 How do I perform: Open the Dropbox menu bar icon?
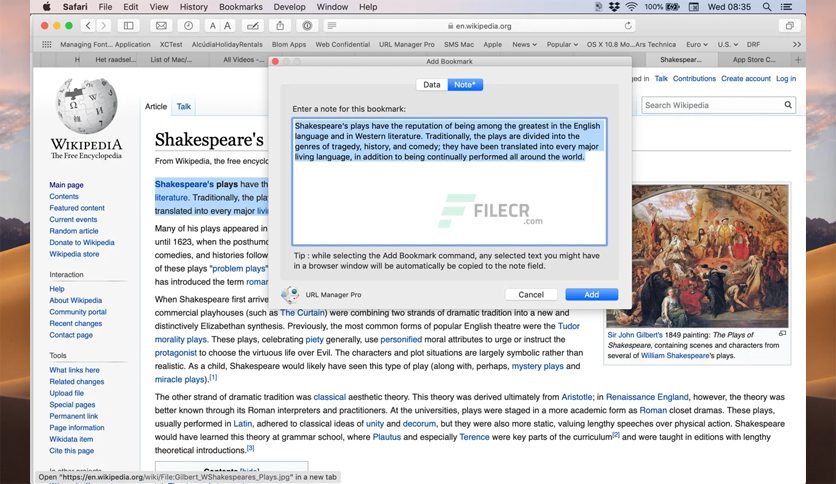[x=614, y=7]
